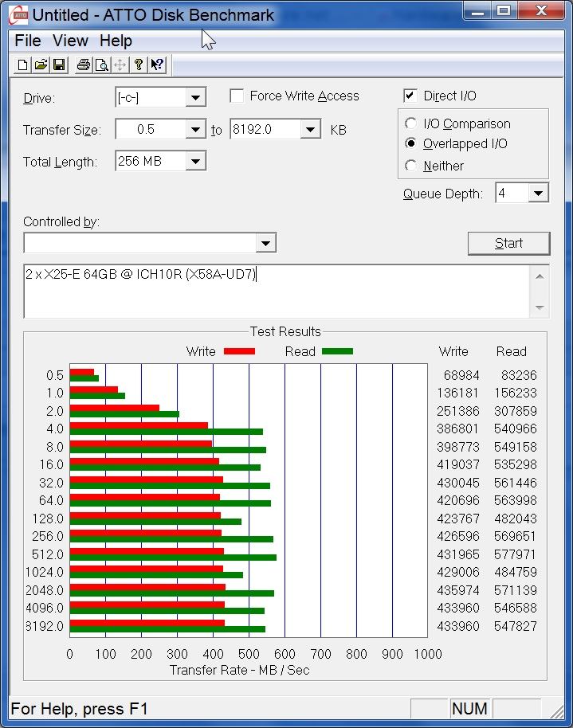The image size is (573, 728).
Task: Select Overlapped I/O radio button
Action: (x=410, y=143)
